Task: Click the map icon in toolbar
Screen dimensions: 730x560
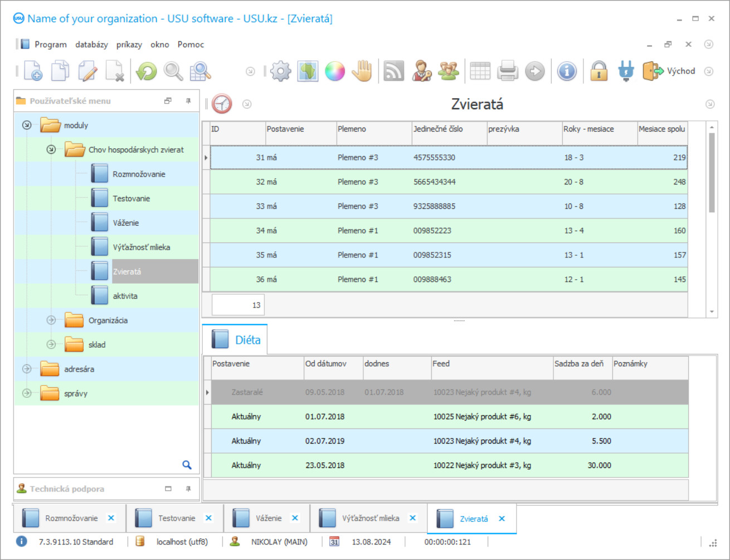Action: click(308, 71)
